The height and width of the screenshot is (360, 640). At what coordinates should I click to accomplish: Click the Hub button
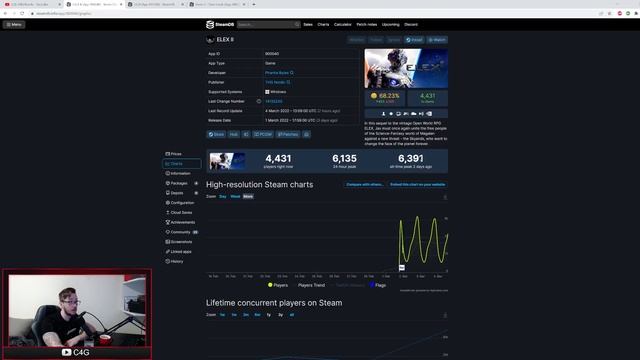[x=233, y=134]
